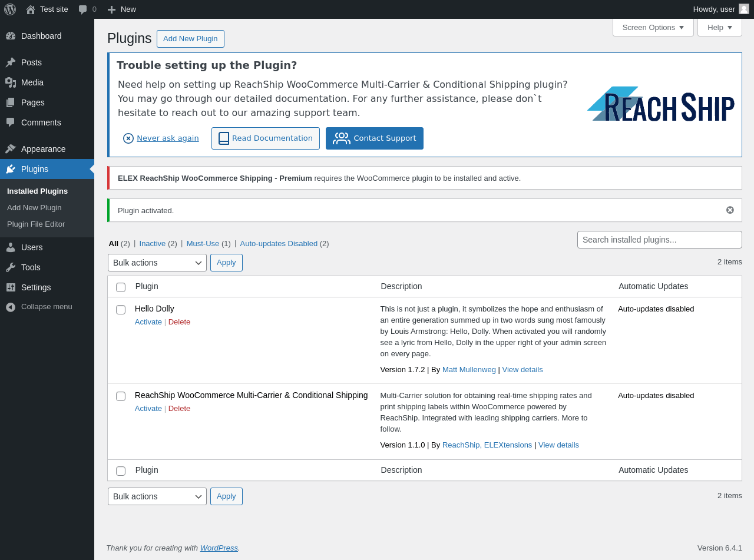Click the WordPress link in the footer

(219, 548)
